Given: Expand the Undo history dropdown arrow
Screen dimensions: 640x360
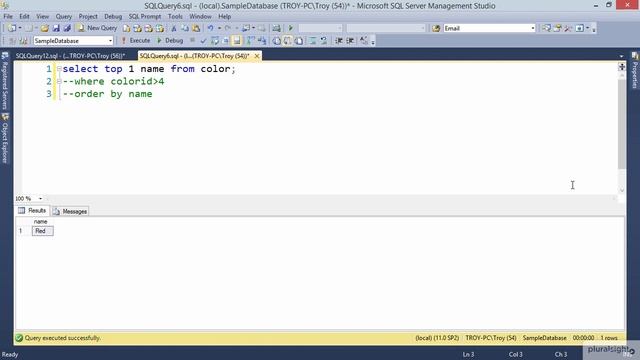Looking at the screenshot, I should 219,28.
